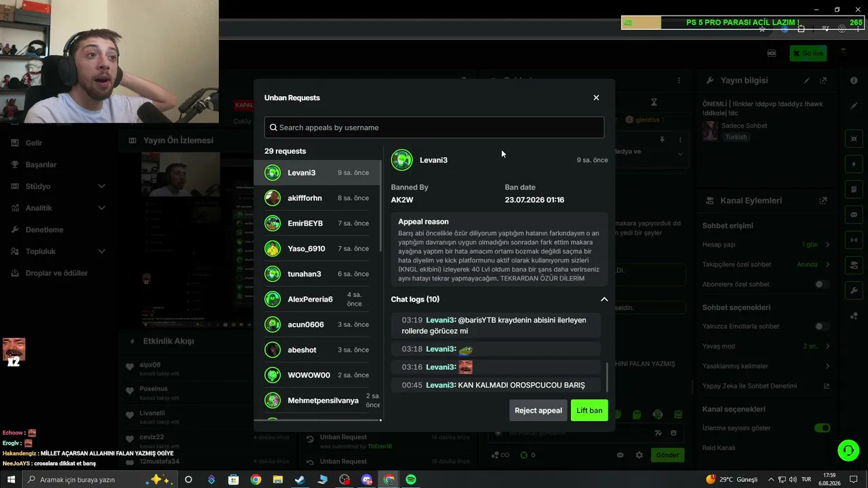
Task: Select the Levani3 unban request
Action: (x=317, y=173)
